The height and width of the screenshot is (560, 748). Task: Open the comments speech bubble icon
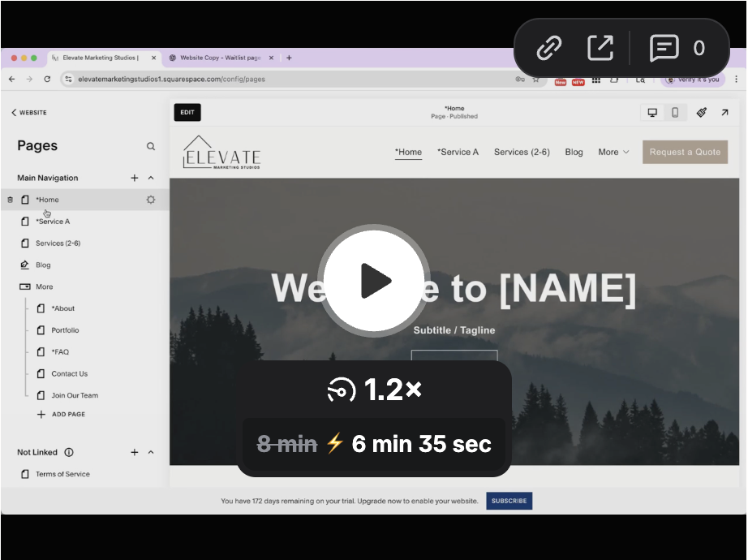[x=664, y=48]
